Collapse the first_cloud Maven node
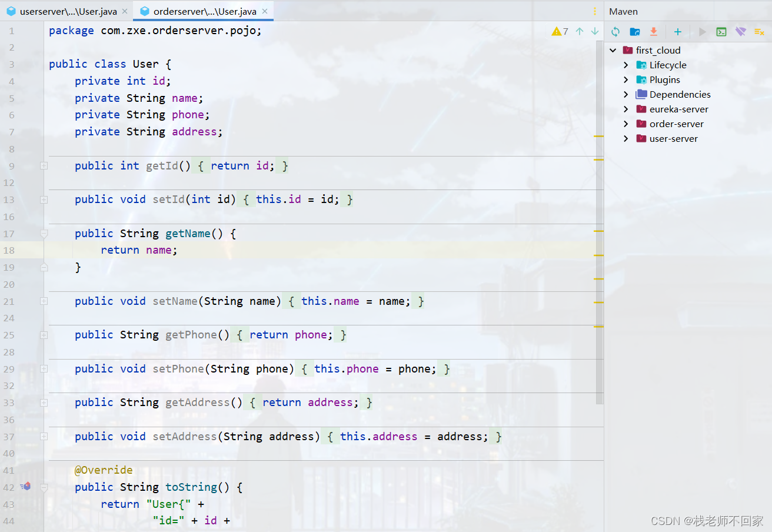 (613, 51)
